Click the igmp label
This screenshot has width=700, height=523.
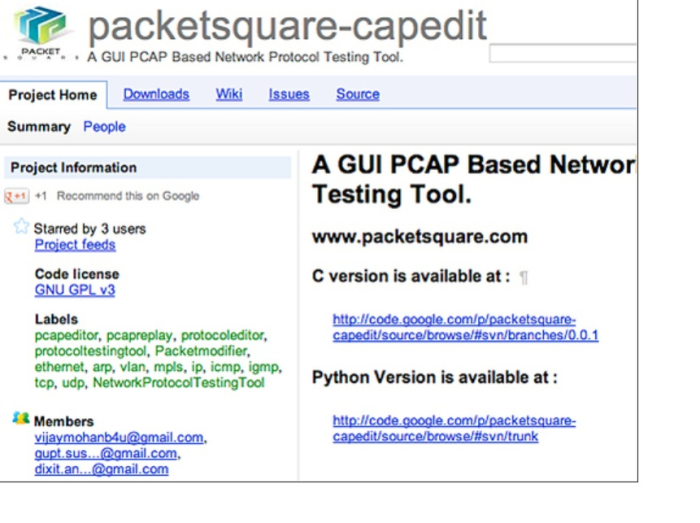point(263,367)
